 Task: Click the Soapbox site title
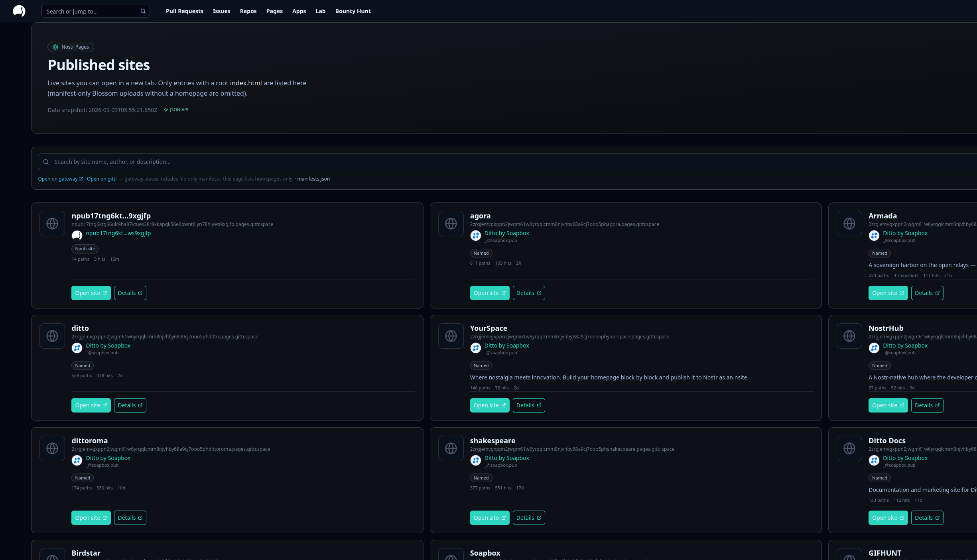click(x=485, y=553)
